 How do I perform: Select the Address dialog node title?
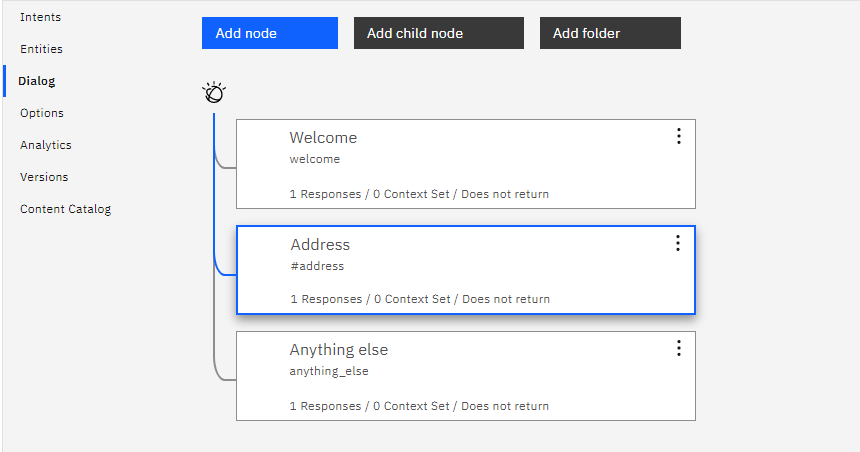pos(320,245)
